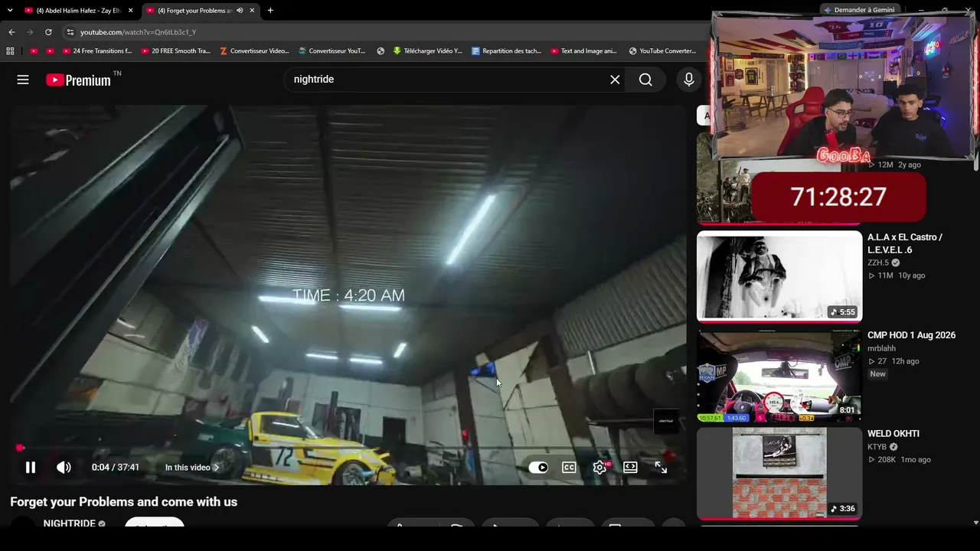Open the 'WELD OKHTI' video title

click(x=893, y=434)
